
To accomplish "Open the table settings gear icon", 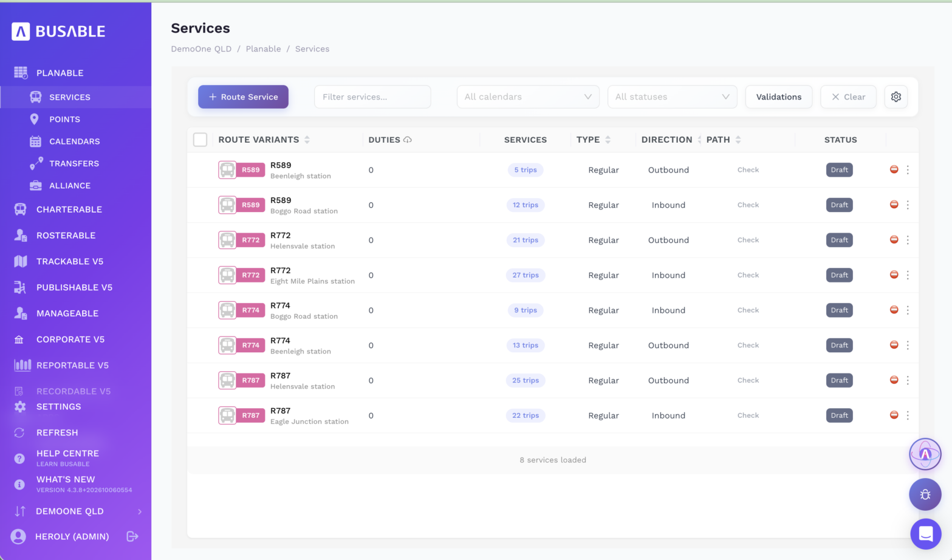I will coord(895,97).
